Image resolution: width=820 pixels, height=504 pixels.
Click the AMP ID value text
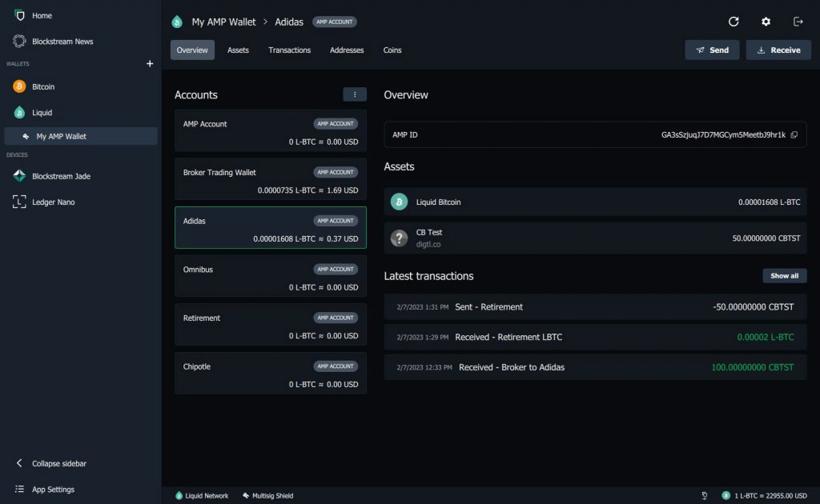click(723, 134)
